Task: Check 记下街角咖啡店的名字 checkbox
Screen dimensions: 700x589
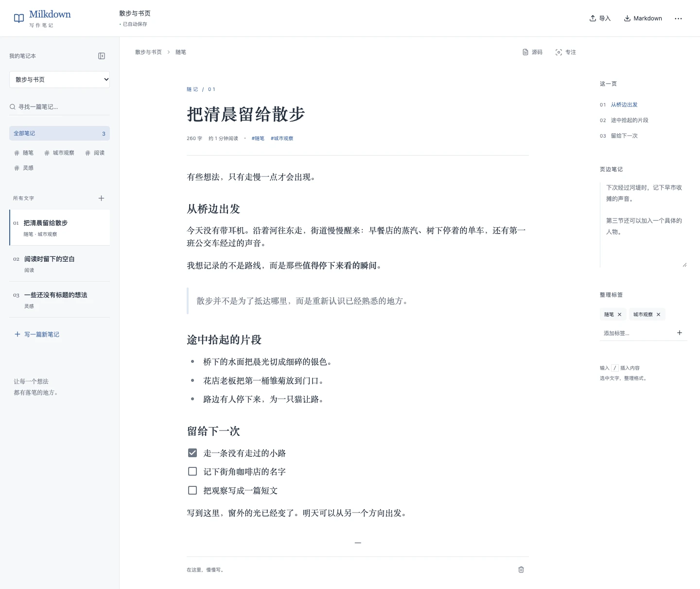Action: (192, 471)
